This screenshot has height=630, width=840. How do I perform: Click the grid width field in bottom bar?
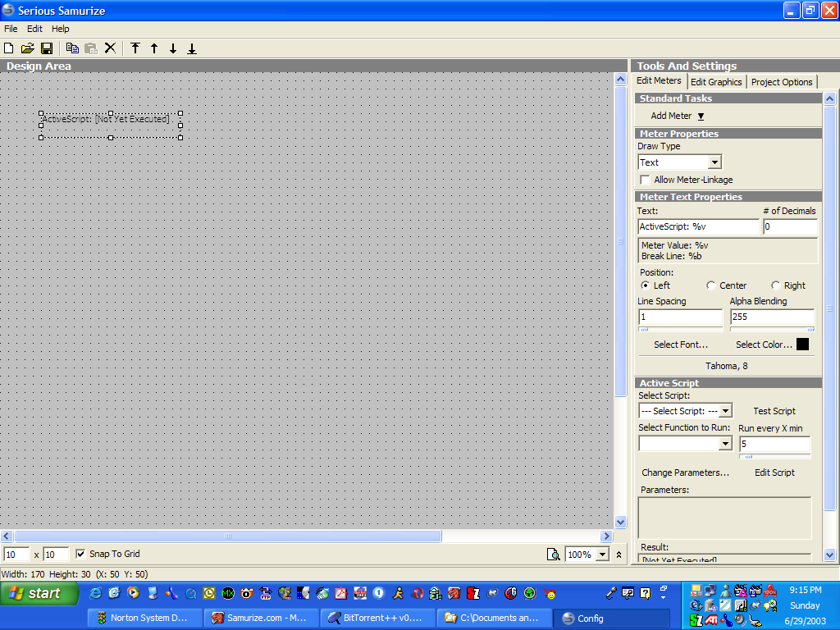[x=16, y=555]
